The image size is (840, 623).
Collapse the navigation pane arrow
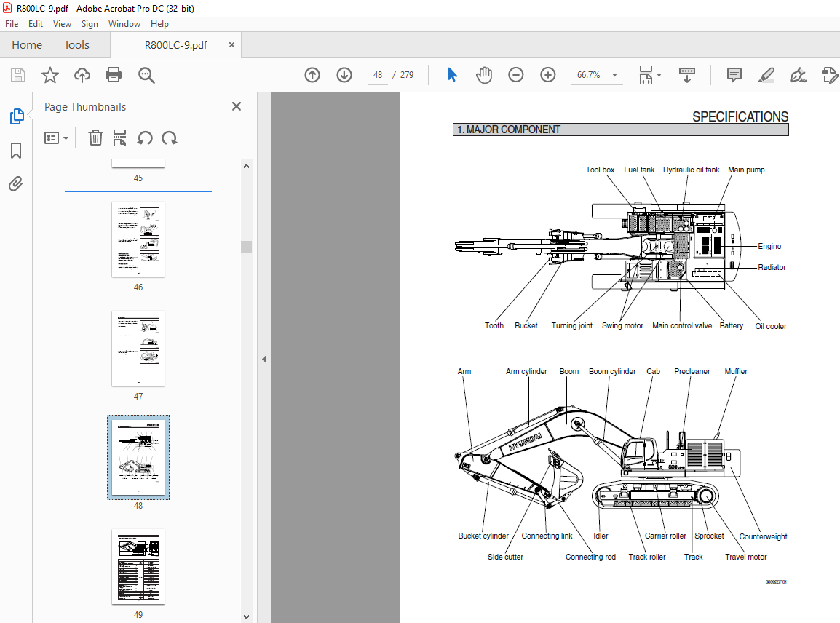tap(264, 359)
